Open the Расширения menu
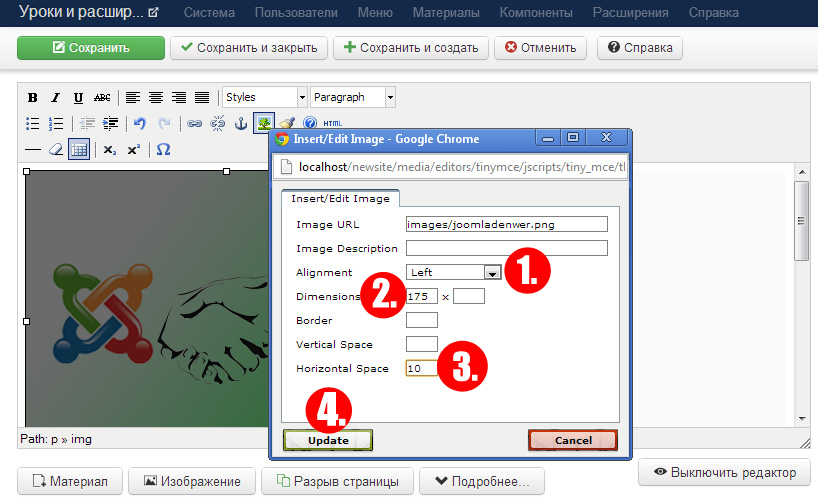818x503 pixels. [630, 13]
